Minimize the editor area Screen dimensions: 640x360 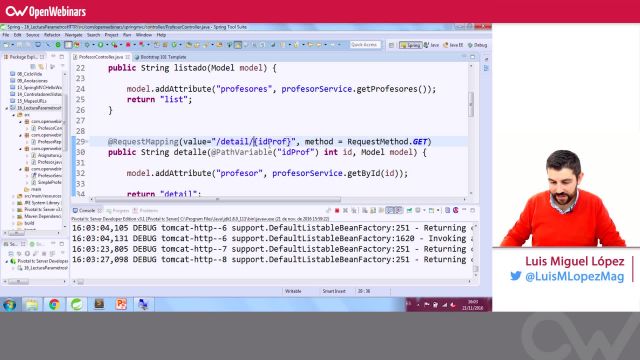coord(464,57)
